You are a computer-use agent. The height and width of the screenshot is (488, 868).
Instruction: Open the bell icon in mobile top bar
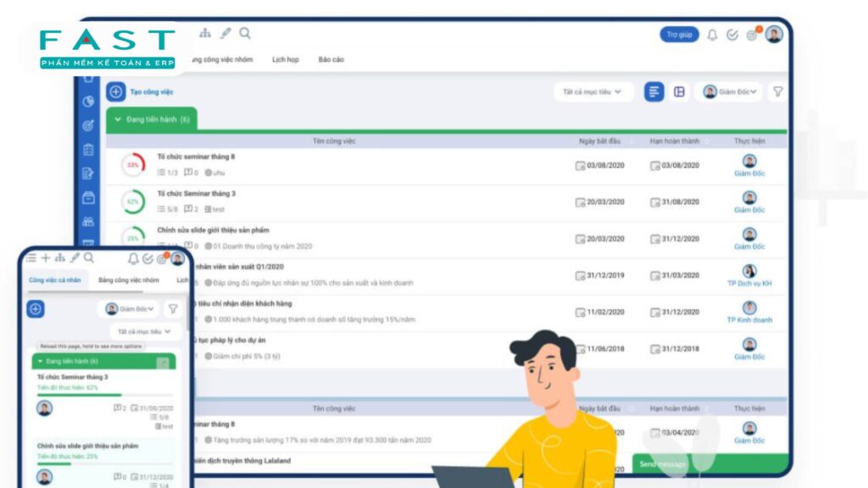[x=133, y=259]
